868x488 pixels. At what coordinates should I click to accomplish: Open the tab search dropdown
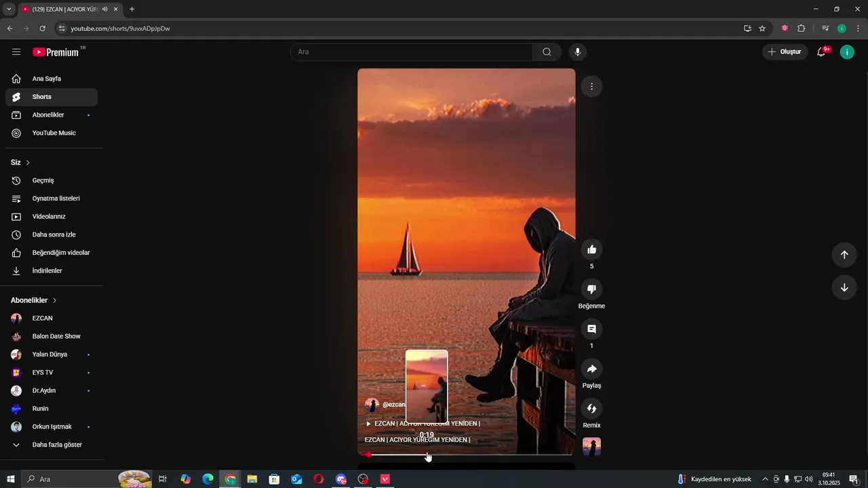(x=9, y=9)
